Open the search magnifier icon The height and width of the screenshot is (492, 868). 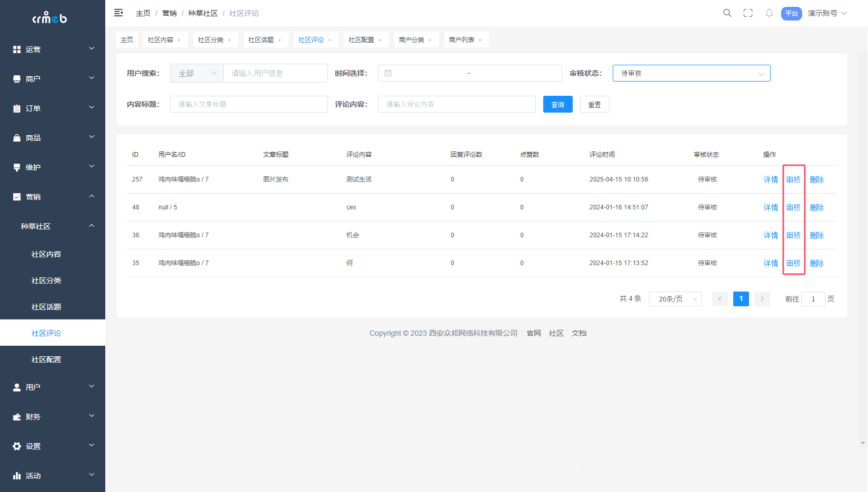(727, 13)
